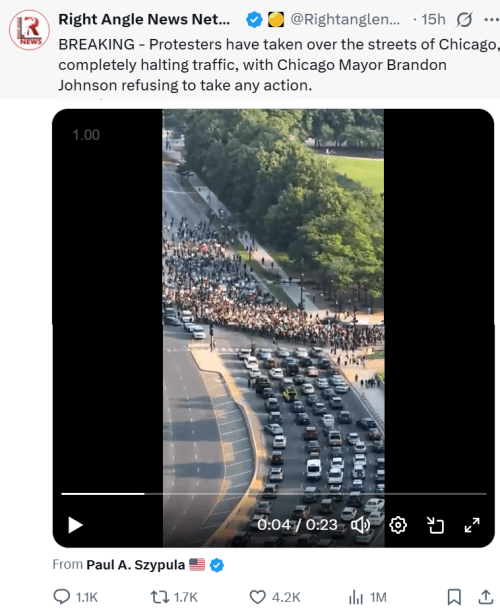The height and width of the screenshot is (611, 500).
Task: Repost using the retweet icon
Action: coord(159,597)
